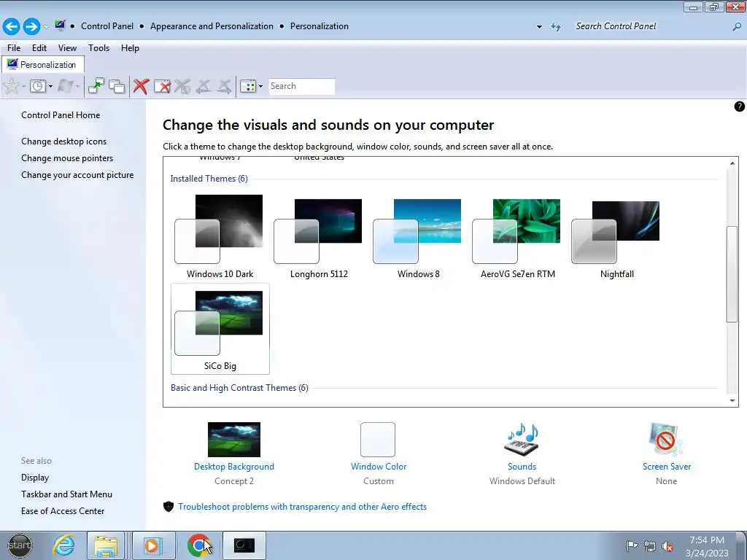This screenshot has width=747, height=560.
Task: Launch Internet Explorer from taskbar
Action: coord(64,545)
